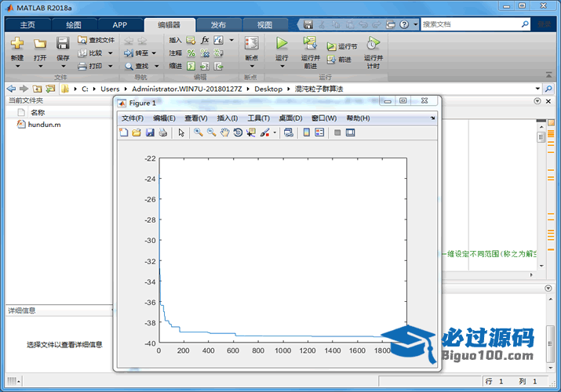Image resolution: width=561 pixels, height=392 pixels.
Task: Open the 帮助(H) menu in Figure 1
Action: 358,118
